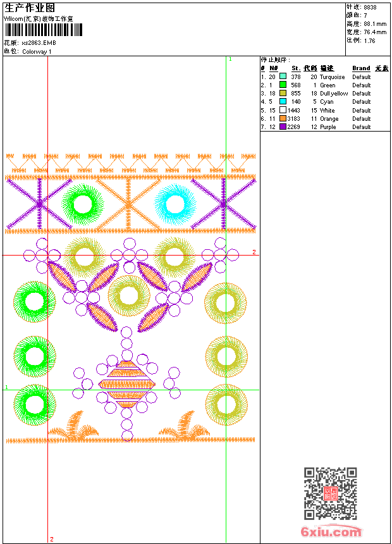Click the Orange color swatch in row 6
This screenshot has height=544, width=392.
283,118
